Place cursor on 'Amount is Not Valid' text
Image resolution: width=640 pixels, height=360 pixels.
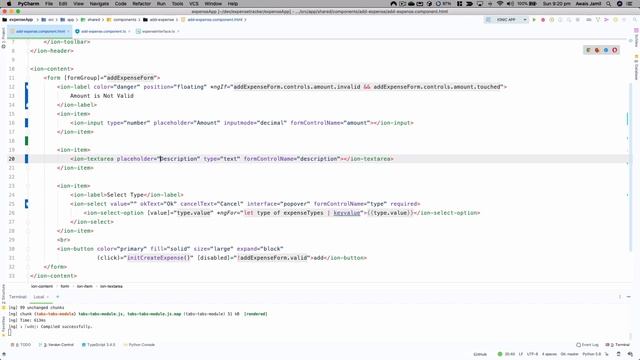coord(102,96)
